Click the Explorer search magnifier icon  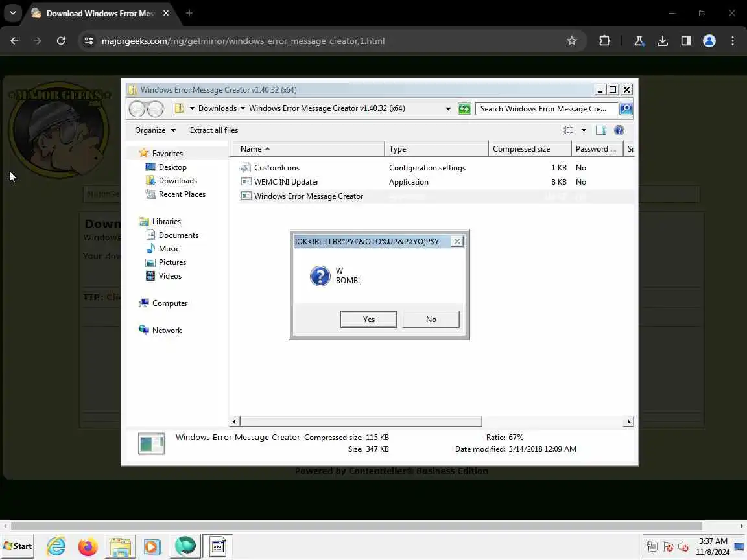click(x=626, y=109)
